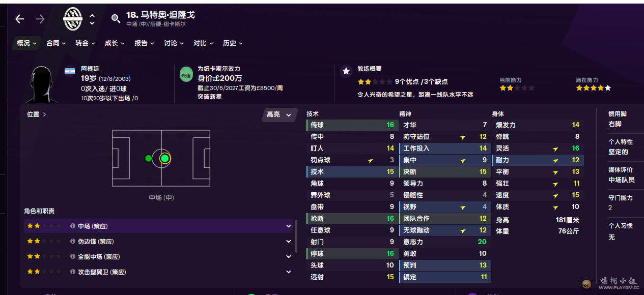Click the 位置 link above pitch
Image resolution: width=644 pixels, height=295 pixels.
click(x=37, y=114)
